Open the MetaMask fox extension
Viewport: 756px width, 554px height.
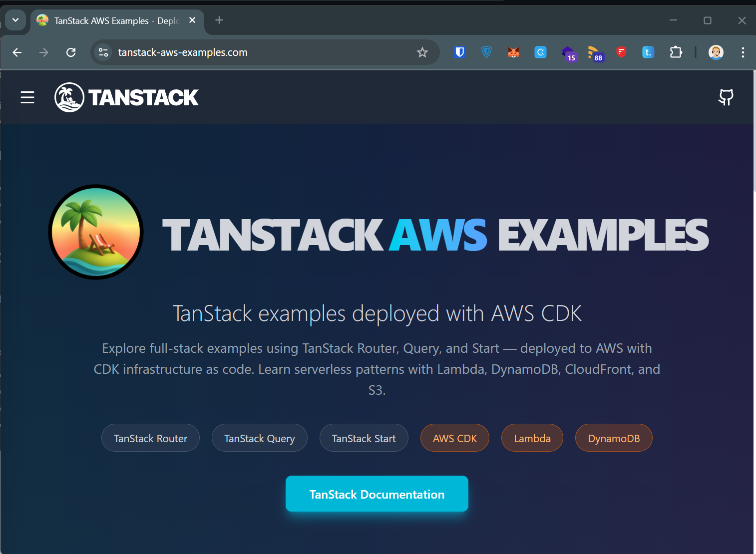pyautogui.click(x=513, y=52)
